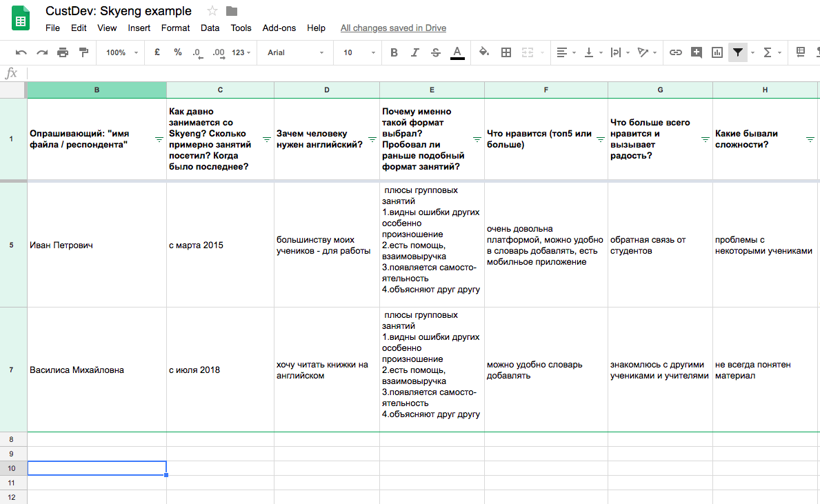Viewport: 820px width, 504px height.
Task: Open the Edit menu
Action: point(79,28)
